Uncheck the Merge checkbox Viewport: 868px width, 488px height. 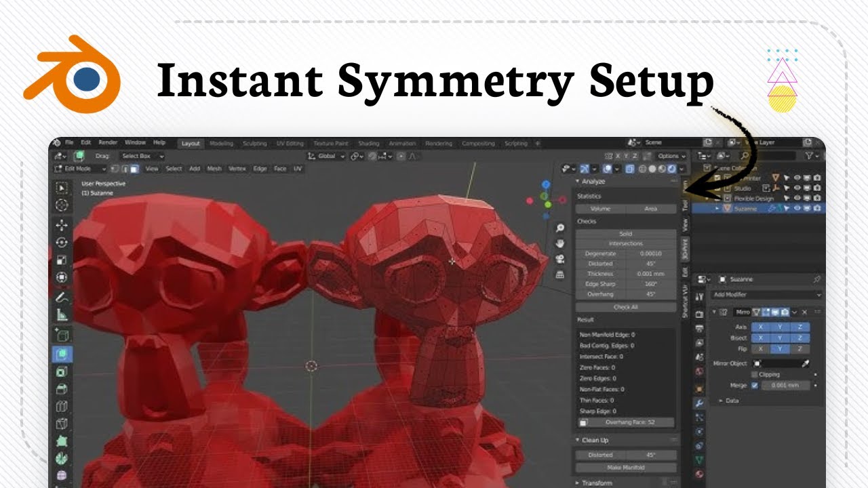click(755, 386)
